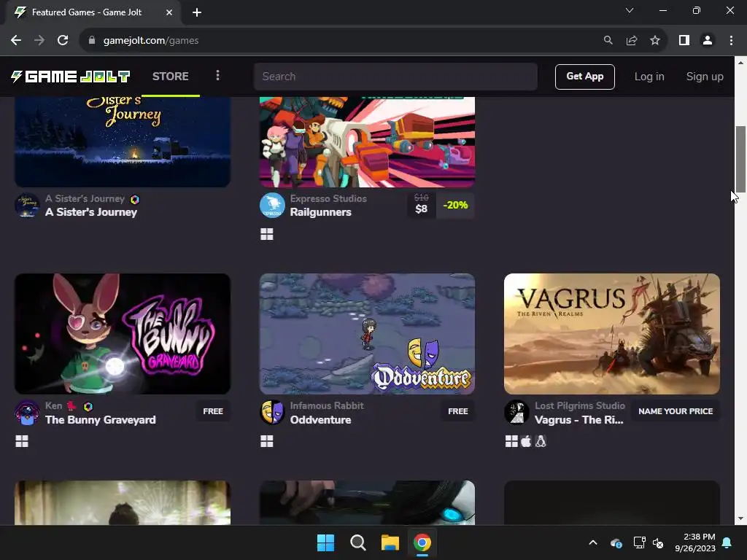Open the Railgunners title link

321,212
